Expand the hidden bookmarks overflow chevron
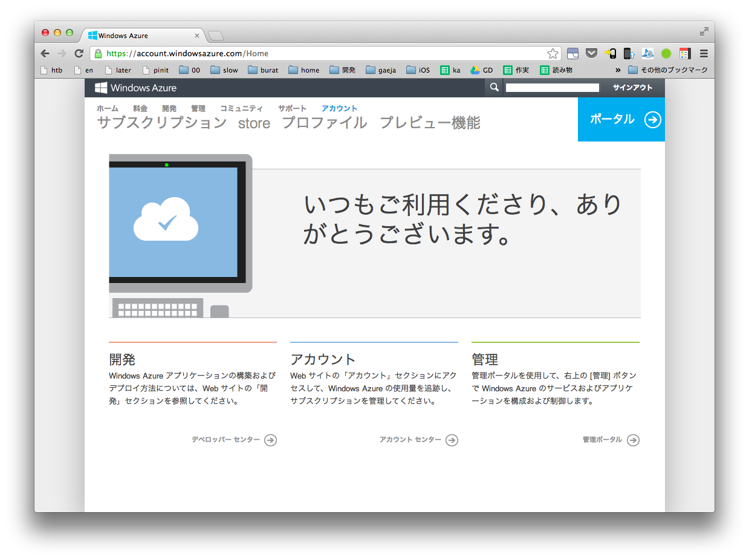Viewport: 749px width, 560px height. (x=618, y=70)
